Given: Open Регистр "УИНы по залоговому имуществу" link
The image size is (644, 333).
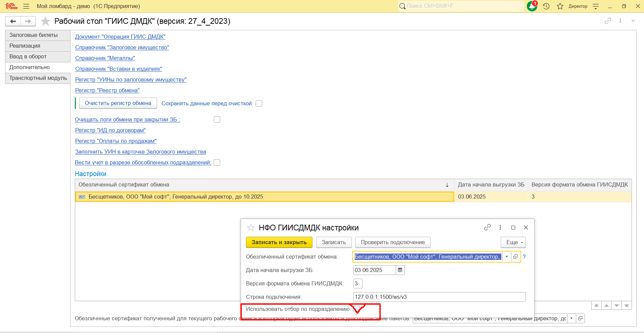Looking at the screenshot, I should click(131, 79).
